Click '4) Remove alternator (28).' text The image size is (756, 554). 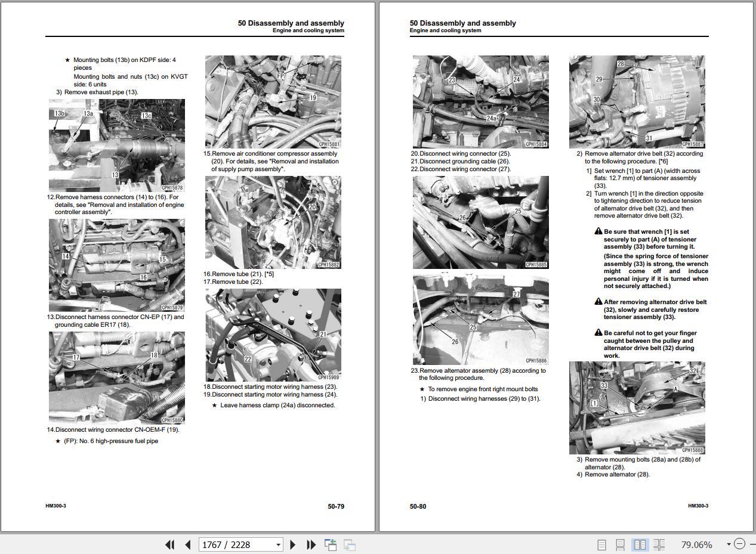coord(613,475)
